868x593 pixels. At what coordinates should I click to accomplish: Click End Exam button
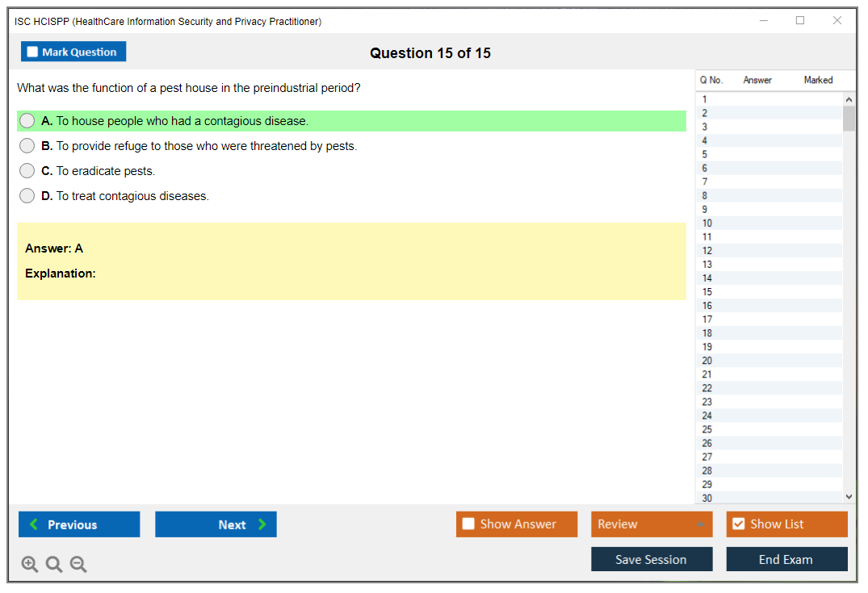pos(786,559)
